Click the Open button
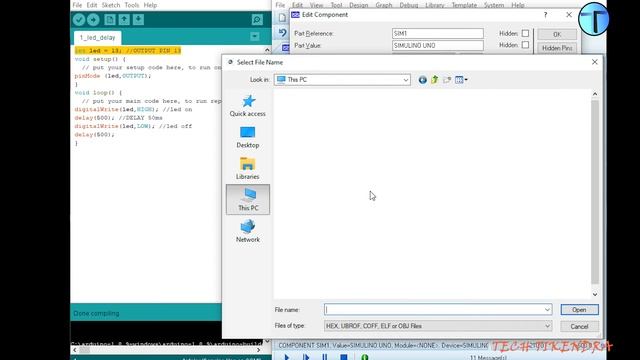 tap(580, 310)
